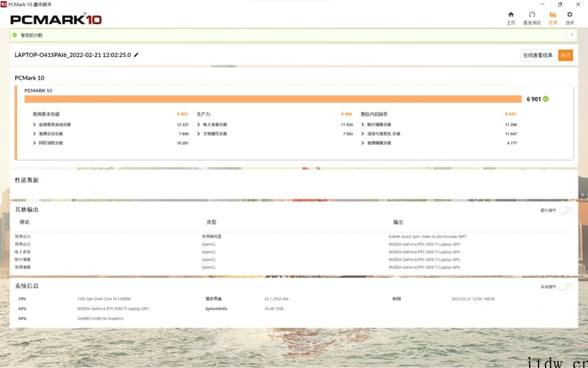588x368 pixels.
Task: Click the orange PCMARK 10 score bar
Action: pos(273,99)
